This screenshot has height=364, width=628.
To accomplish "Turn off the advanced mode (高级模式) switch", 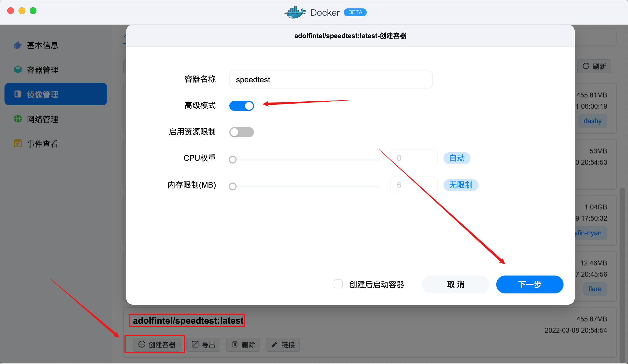I will click(x=241, y=106).
